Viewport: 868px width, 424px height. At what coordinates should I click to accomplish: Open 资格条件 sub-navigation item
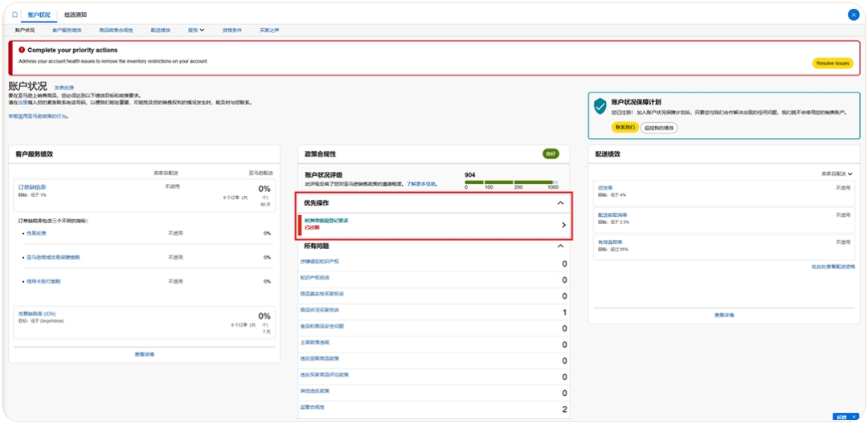click(232, 30)
